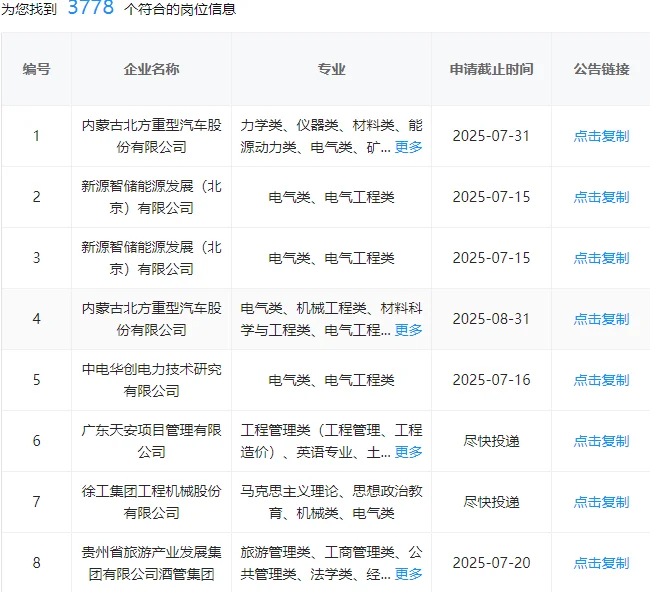Click row number 1 cell
This screenshot has height=592, width=650.
[36, 136]
